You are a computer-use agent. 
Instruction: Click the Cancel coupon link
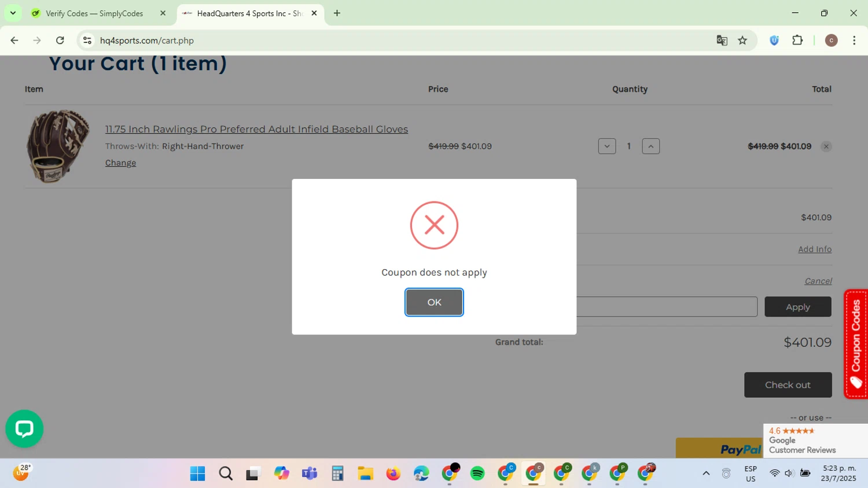pyautogui.click(x=818, y=281)
